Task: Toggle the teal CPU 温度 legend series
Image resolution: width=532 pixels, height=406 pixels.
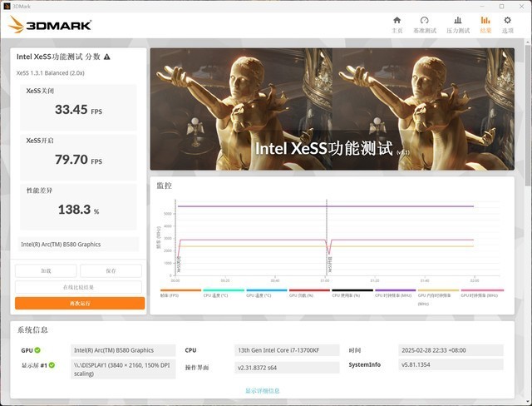Action: pos(224,294)
